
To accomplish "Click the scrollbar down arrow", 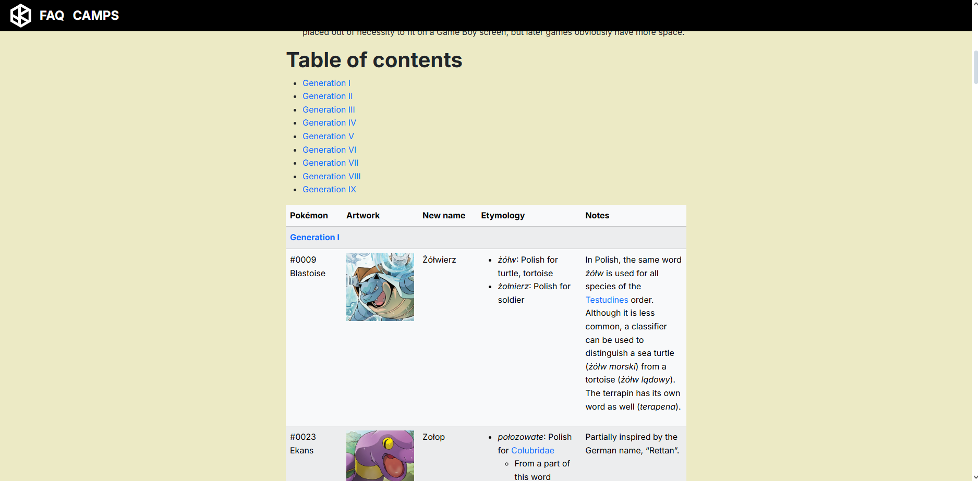I will (976, 477).
